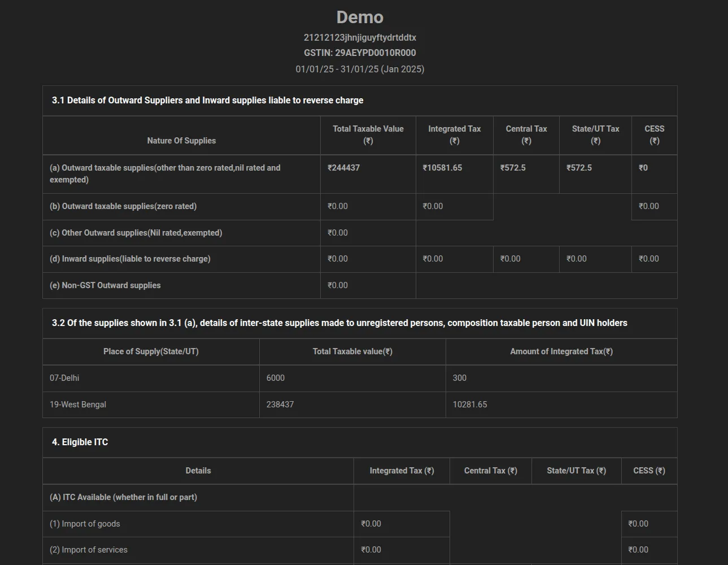
Task: Click the 4. Eligible ITC section heading
Action: click(80, 442)
